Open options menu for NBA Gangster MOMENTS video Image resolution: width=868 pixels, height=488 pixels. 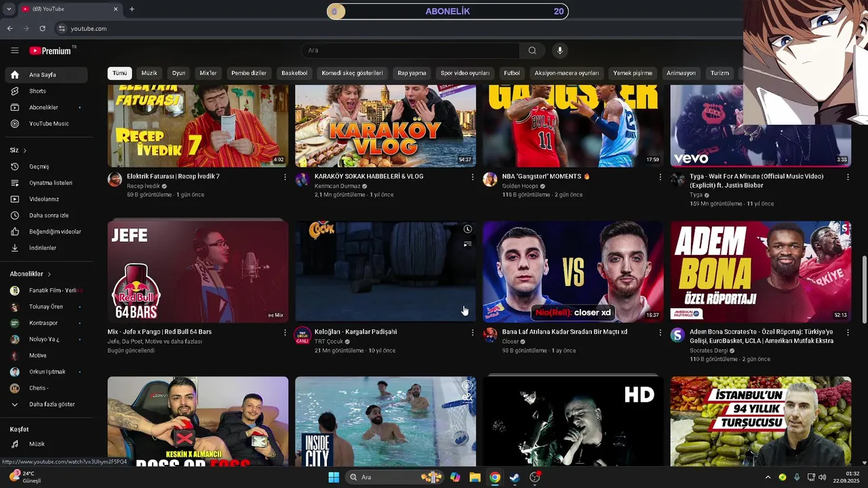coord(660,177)
